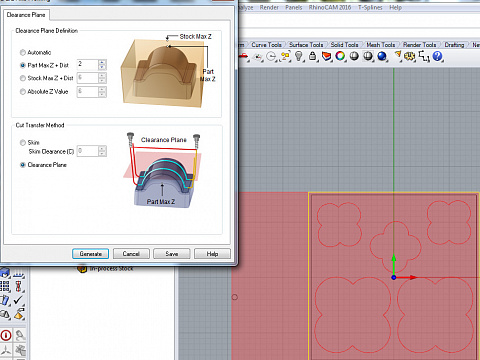Click the Stock Max Z distance field

[x=88, y=78]
